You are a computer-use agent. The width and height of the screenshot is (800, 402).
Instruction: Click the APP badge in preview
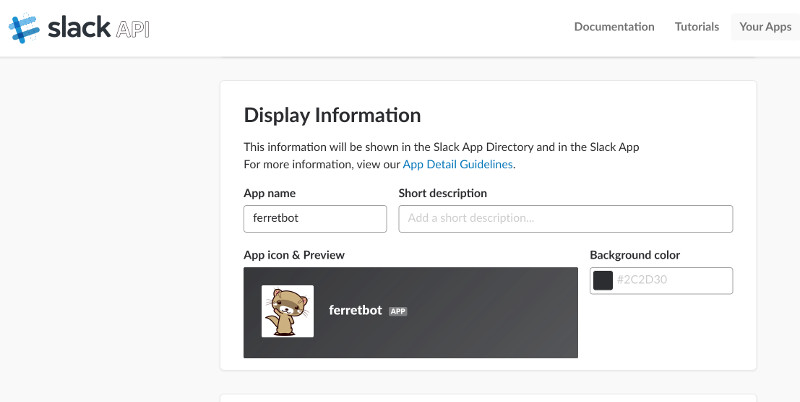click(x=398, y=311)
